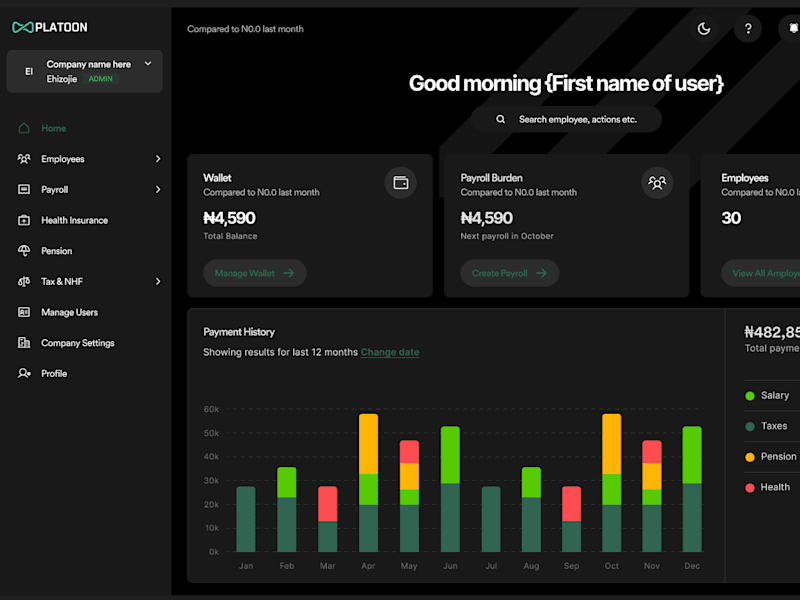Click the search magnifier icon

pyautogui.click(x=501, y=119)
